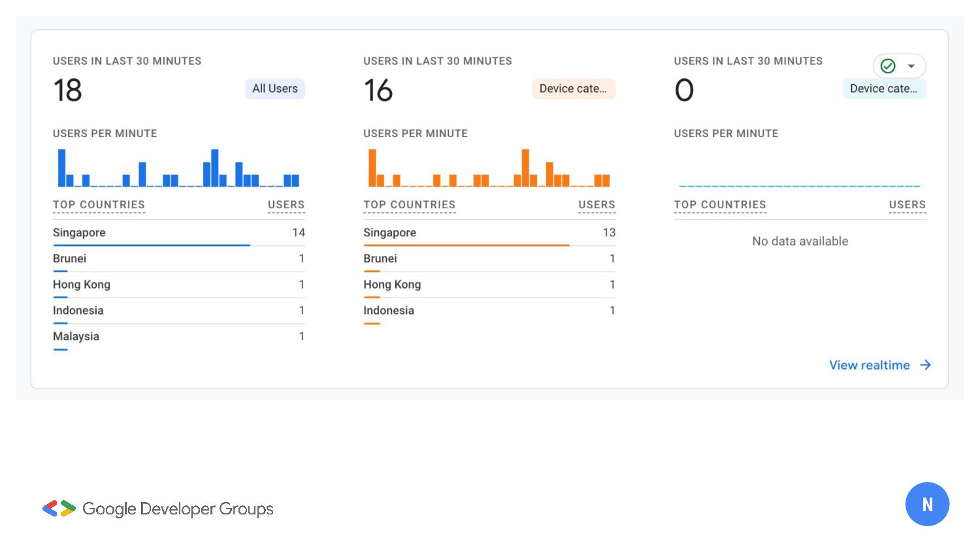
Task: Click the View realtime link
Action: [x=869, y=365]
